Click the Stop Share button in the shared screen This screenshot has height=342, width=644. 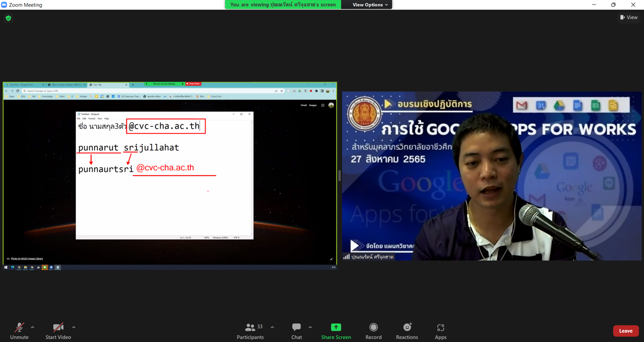(x=193, y=84)
